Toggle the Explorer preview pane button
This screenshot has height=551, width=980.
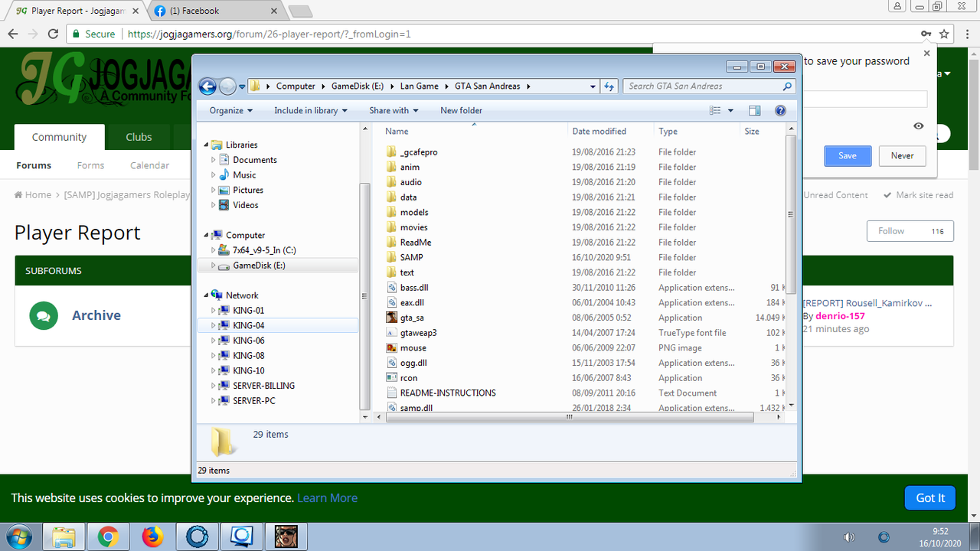click(x=755, y=111)
